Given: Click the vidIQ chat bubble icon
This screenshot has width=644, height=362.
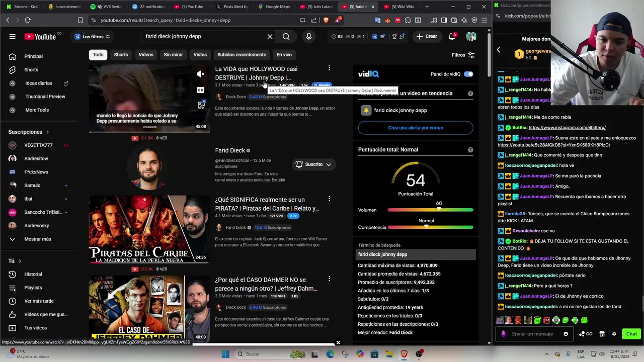Looking at the screenshot, I should pyautogui.click(x=401, y=36).
